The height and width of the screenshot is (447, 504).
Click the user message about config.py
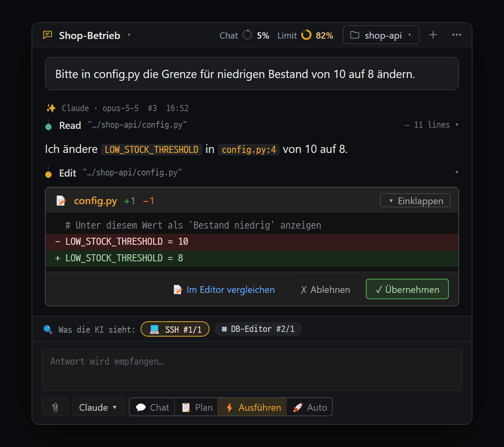click(x=252, y=74)
